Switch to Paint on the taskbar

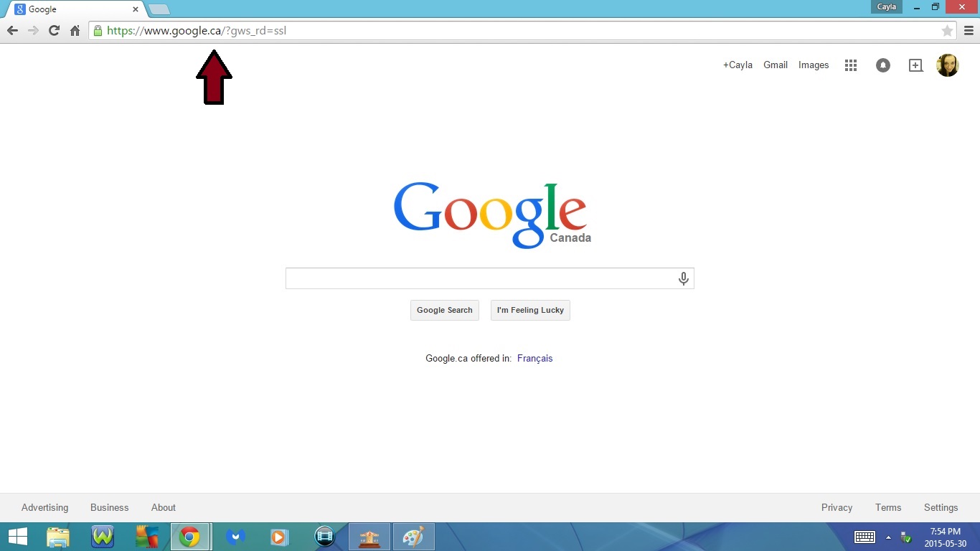(414, 537)
